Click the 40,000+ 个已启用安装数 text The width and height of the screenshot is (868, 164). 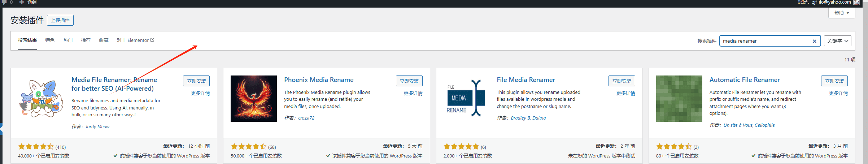[x=43, y=156]
